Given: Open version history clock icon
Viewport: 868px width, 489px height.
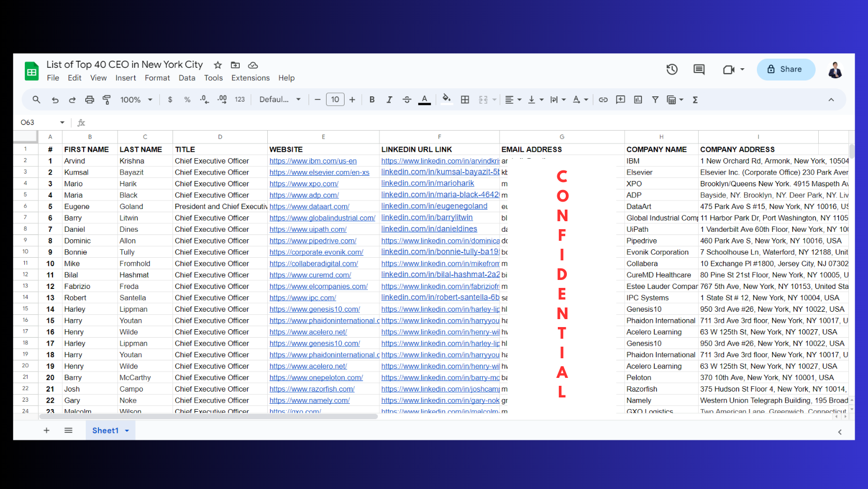Looking at the screenshot, I should [672, 69].
